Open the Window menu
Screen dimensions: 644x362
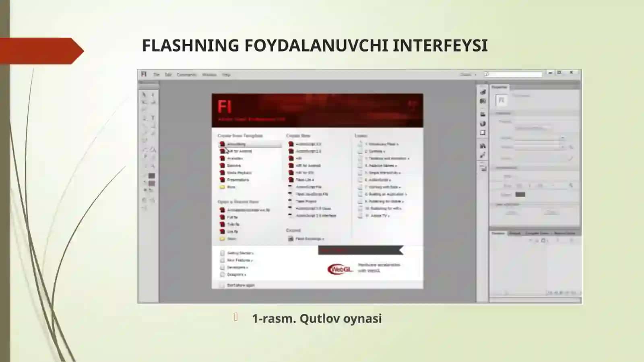click(x=209, y=74)
